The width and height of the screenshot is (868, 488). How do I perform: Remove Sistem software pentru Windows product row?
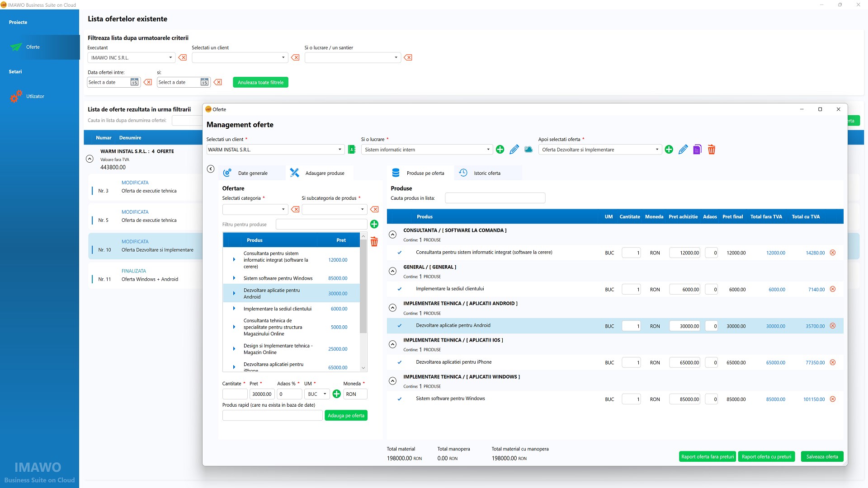833,399
